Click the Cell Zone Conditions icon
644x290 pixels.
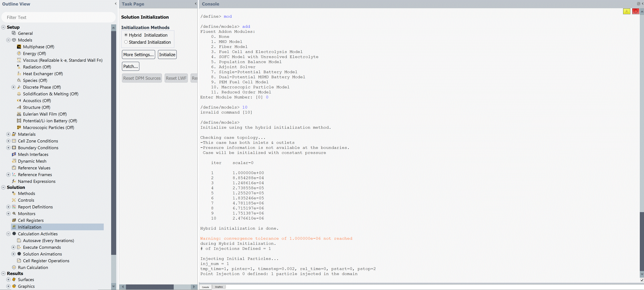tap(14, 141)
